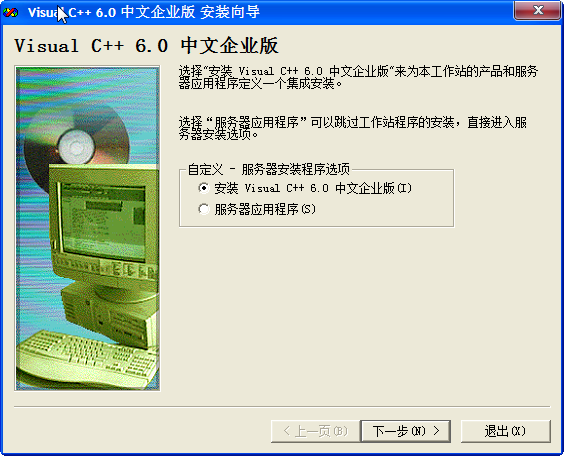Proceed with the 下一步(N) button

405,431
